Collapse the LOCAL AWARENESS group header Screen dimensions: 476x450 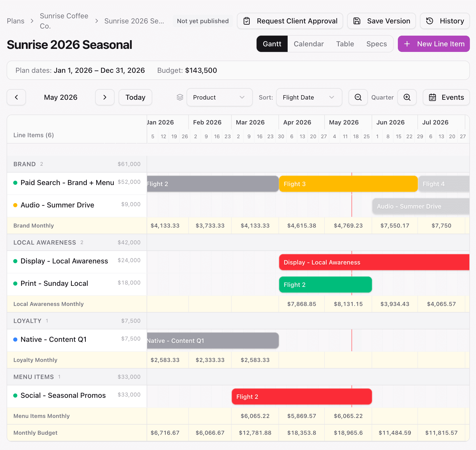tap(77, 243)
